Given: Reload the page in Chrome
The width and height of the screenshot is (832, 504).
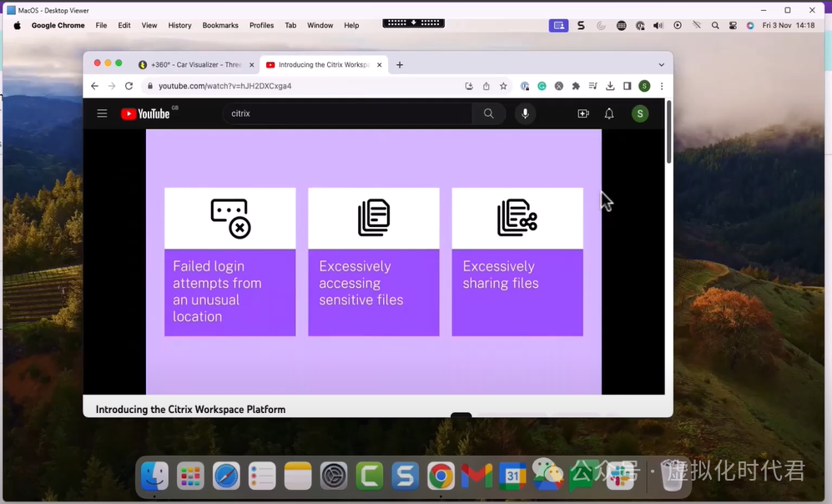Looking at the screenshot, I should coord(129,86).
